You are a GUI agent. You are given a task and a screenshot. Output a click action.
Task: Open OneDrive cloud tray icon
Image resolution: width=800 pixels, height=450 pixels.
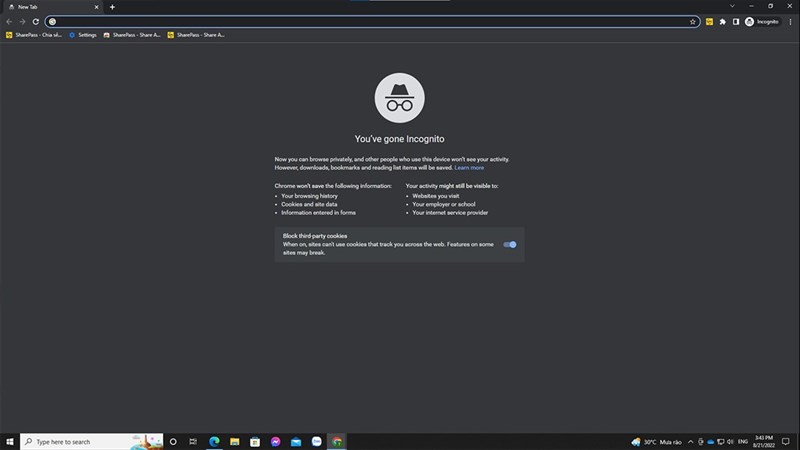[x=710, y=442]
